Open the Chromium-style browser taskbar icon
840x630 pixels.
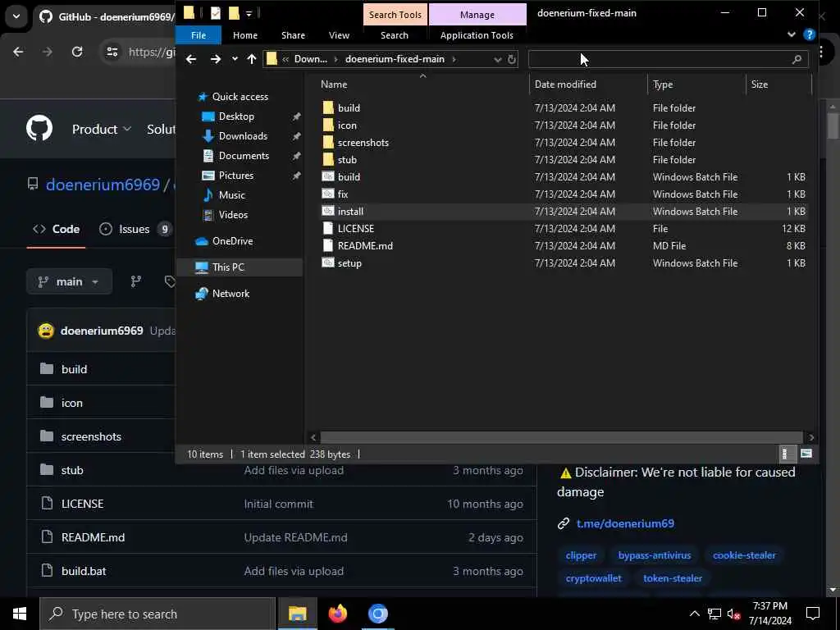point(377,614)
